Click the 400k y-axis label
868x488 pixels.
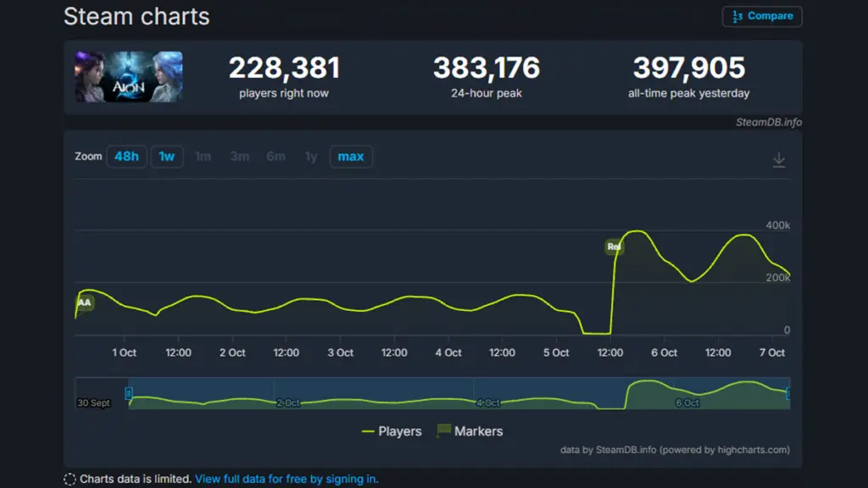pyautogui.click(x=777, y=225)
